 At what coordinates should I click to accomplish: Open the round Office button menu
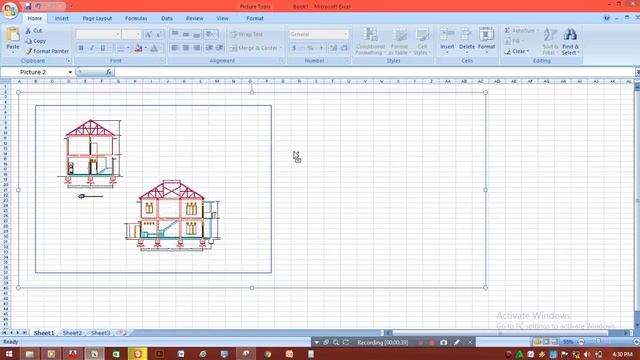tap(10, 10)
